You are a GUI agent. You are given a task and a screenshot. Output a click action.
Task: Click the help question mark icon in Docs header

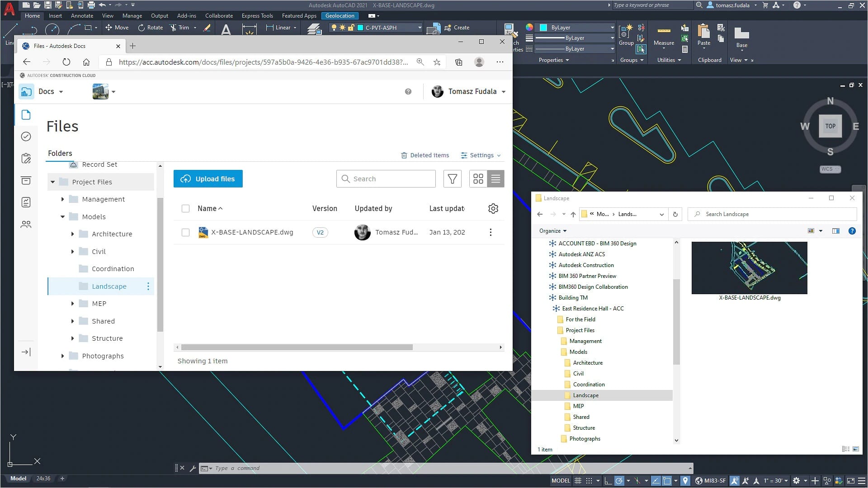(408, 91)
